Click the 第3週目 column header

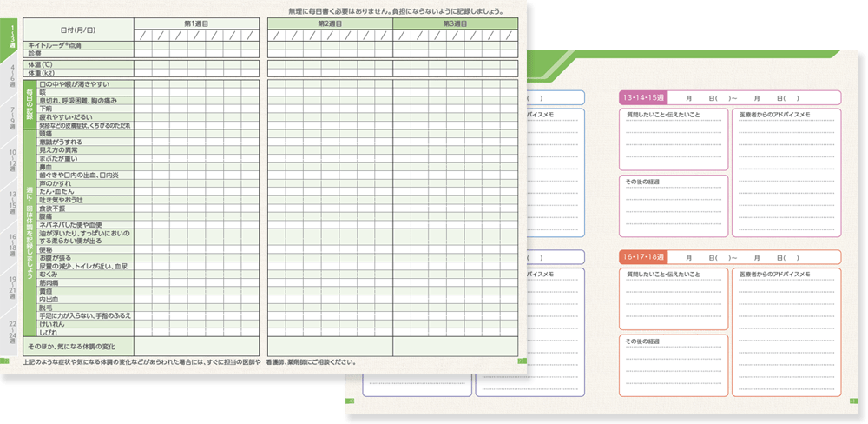point(456,23)
